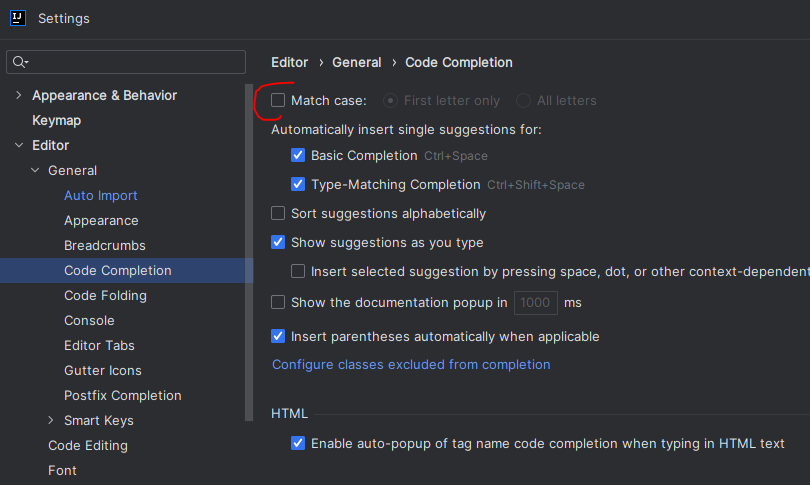The height and width of the screenshot is (485, 810).
Task: Click the IntelliJ IDEA logo icon
Action: click(18, 18)
